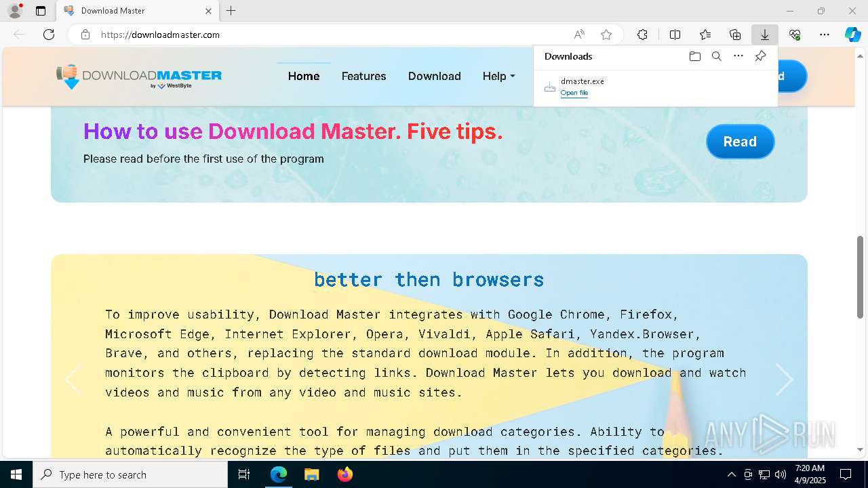868x488 pixels.
Task: Go to next slide arrow
Action: (785, 380)
